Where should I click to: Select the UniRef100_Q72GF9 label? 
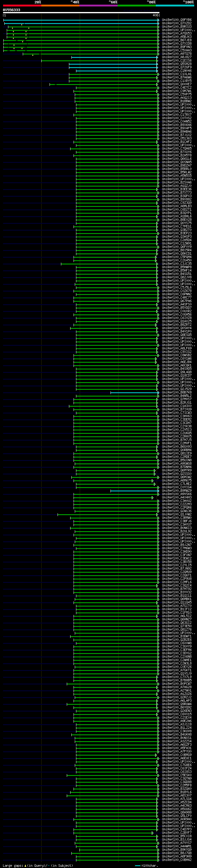177,67
